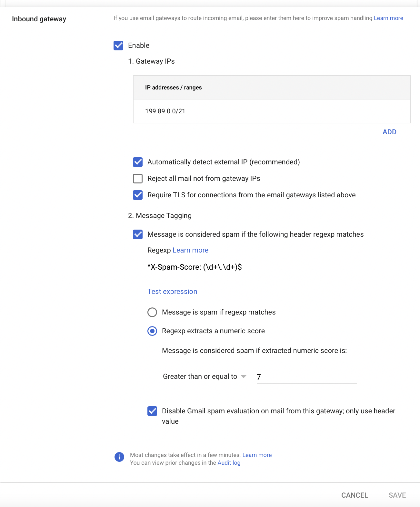Click the SAVE button
The height and width of the screenshot is (507, 420).
[x=397, y=495]
